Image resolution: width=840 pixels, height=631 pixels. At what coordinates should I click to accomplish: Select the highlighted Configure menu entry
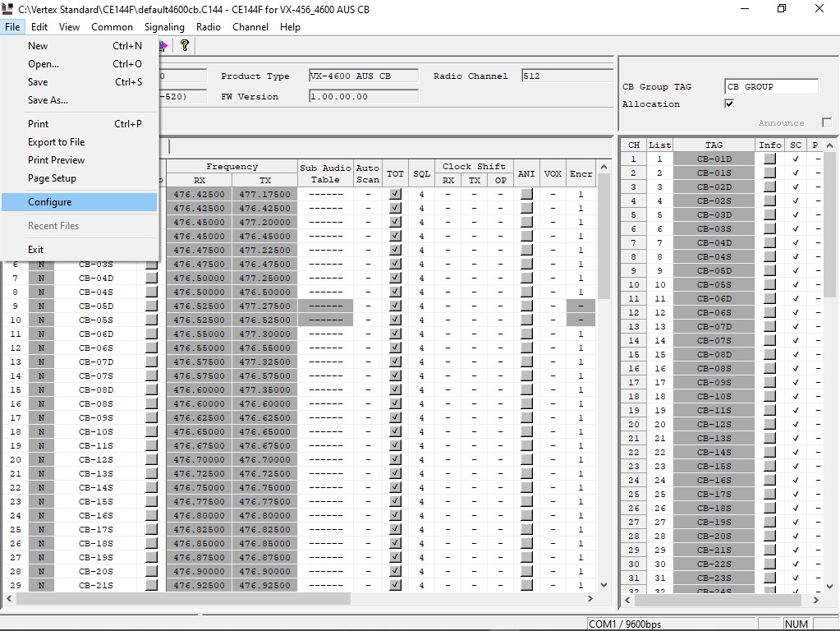tap(80, 202)
